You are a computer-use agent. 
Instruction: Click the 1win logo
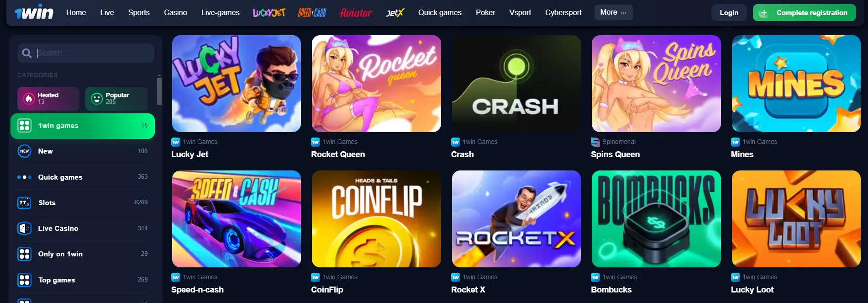(34, 12)
